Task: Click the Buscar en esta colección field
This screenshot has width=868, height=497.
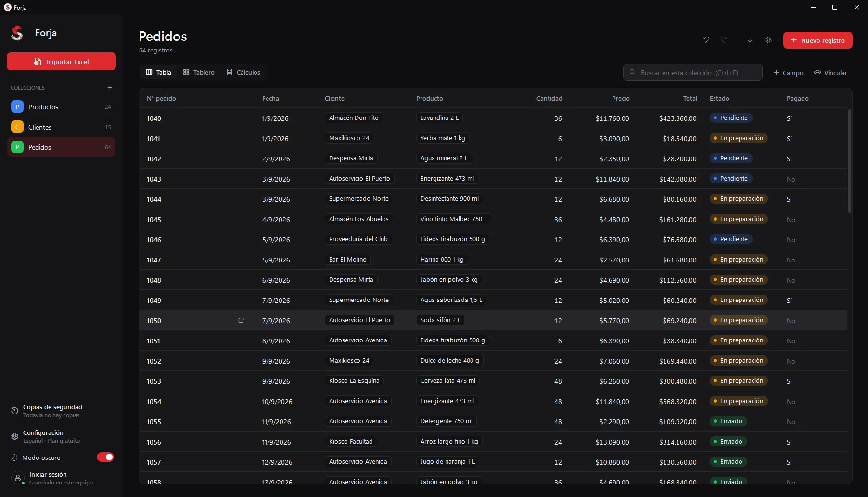Action: point(693,72)
